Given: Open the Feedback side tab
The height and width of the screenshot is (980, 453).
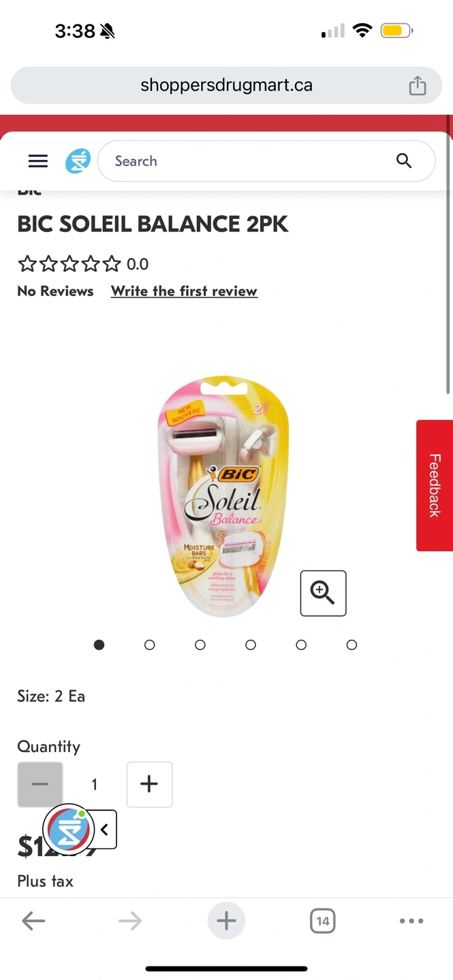Looking at the screenshot, I should point(435,485).
